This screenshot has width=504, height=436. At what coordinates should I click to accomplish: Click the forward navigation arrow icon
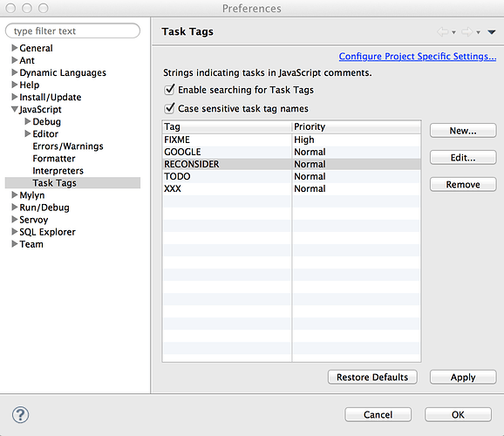click(467, 32)
